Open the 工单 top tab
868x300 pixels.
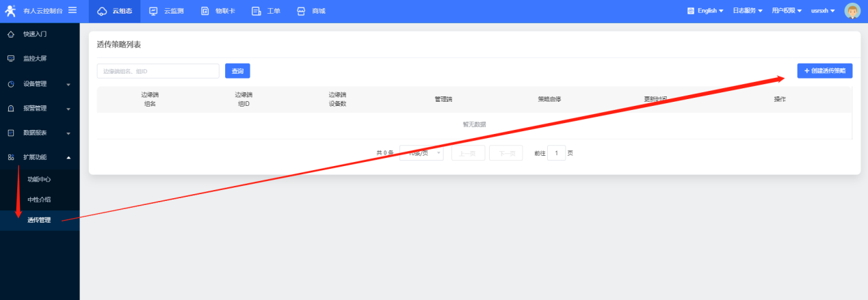click(267, 11)
